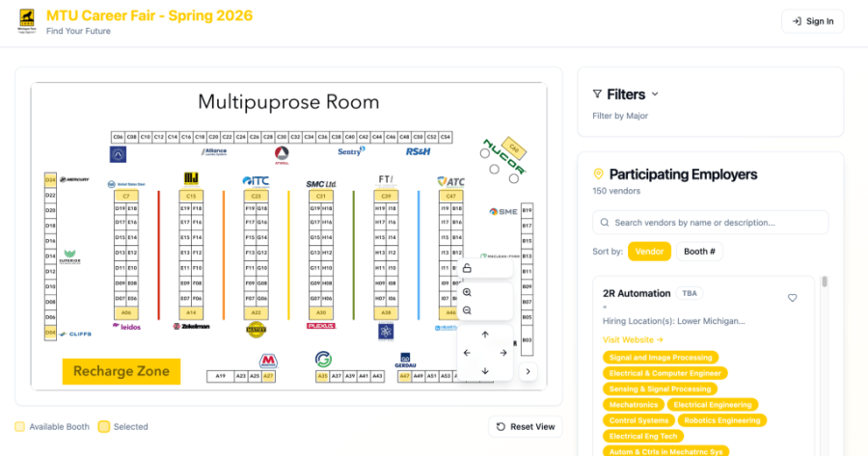The width and height of the screenshot is (868, 456).
Task: Open the Visit Website link
Action: coord(633,339)
